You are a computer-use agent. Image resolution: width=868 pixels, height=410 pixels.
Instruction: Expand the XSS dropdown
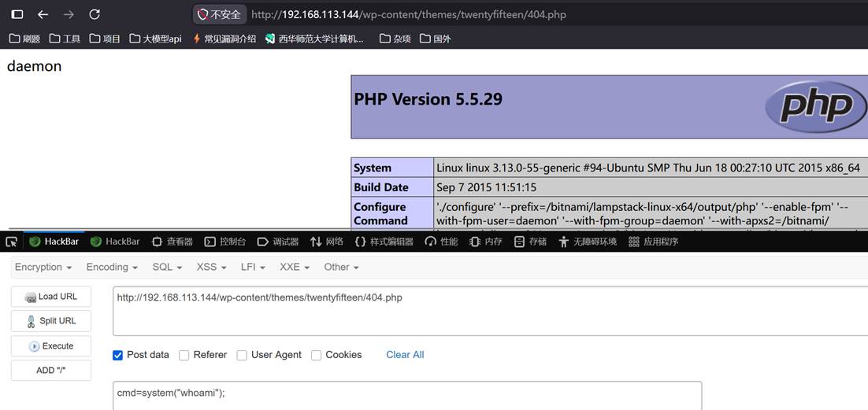pos(211,268)
